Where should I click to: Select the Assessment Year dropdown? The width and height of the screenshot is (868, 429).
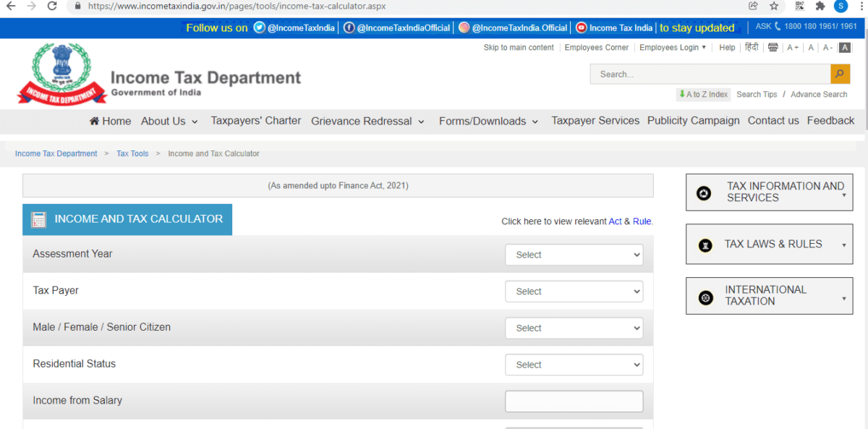(574, 255)
